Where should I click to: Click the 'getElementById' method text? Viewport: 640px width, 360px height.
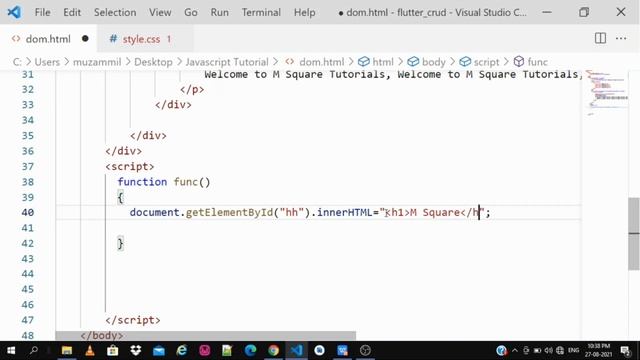pyautogui.click(x=229, y=212)
